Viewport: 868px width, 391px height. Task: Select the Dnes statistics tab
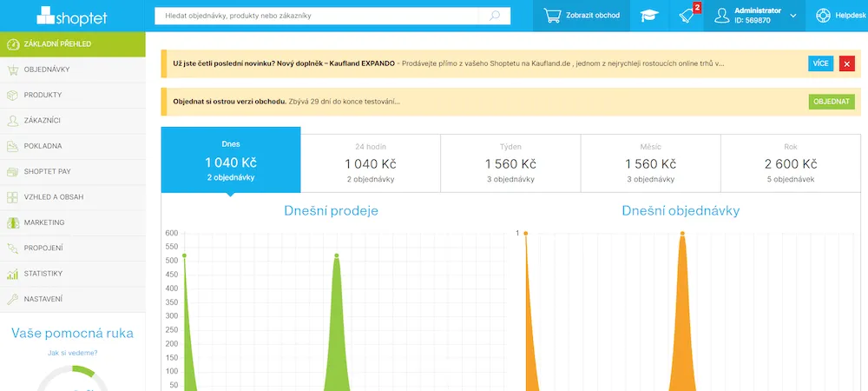tap(231, 160)
